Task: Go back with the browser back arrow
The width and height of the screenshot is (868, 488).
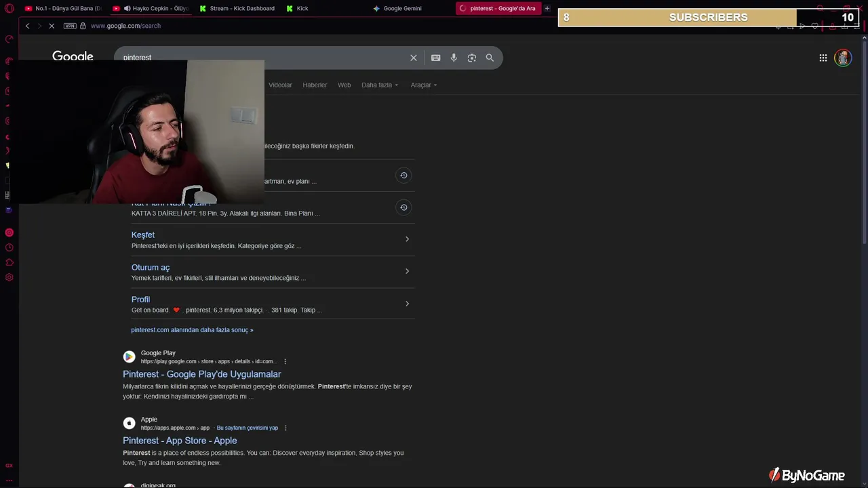Action: 27,26
